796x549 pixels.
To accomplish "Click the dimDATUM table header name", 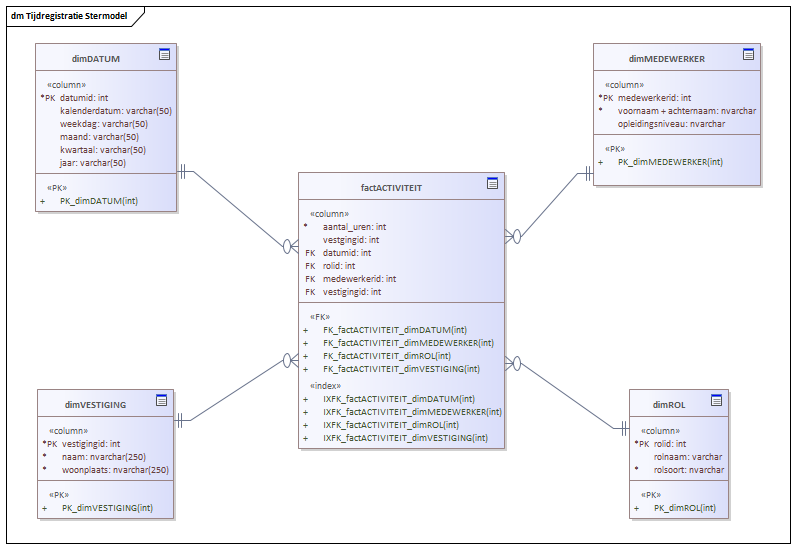I will pyautogui.click(x=96, y=59).
